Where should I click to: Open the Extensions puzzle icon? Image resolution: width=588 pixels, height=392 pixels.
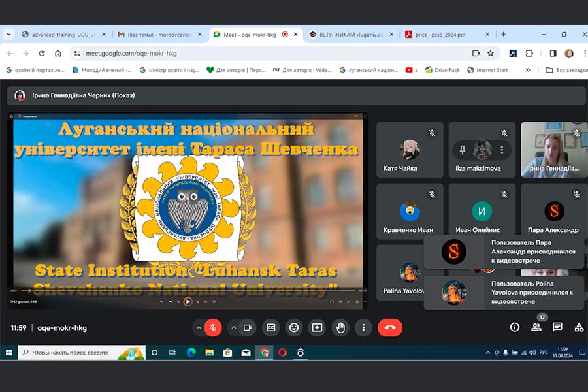tap(529, 54)
